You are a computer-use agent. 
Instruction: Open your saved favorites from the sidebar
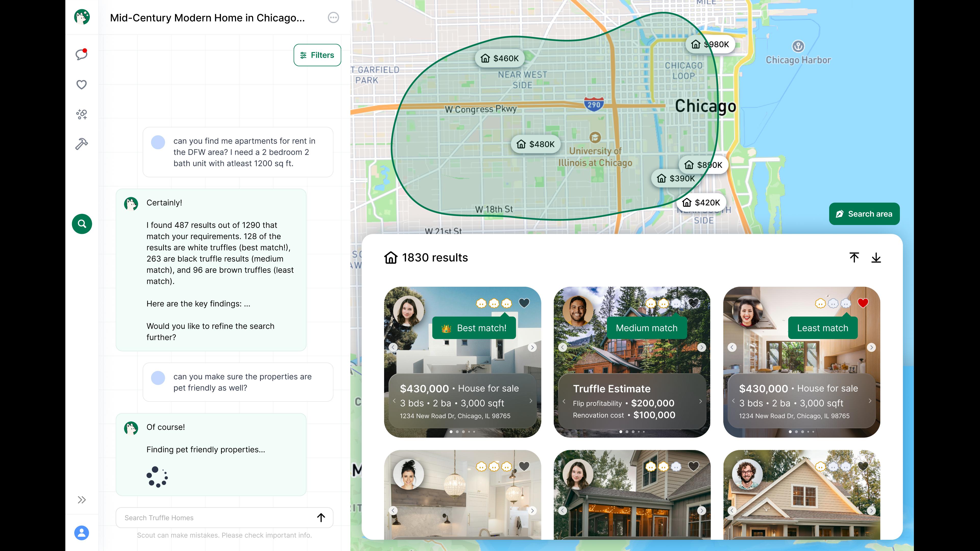81,84
